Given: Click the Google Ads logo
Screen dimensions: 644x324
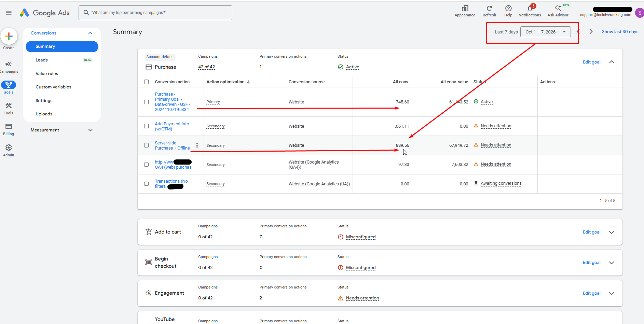Looking at the screenshot, I should tap(44, 13).
